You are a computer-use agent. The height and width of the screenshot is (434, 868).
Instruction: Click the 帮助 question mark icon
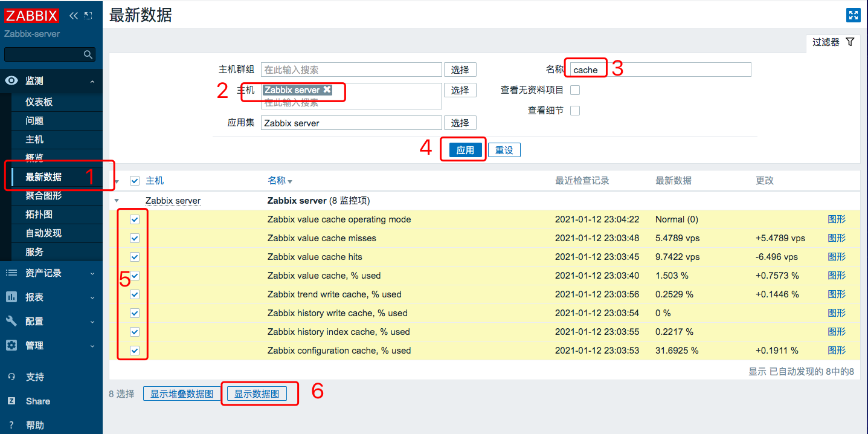click(x=11, y=425)
